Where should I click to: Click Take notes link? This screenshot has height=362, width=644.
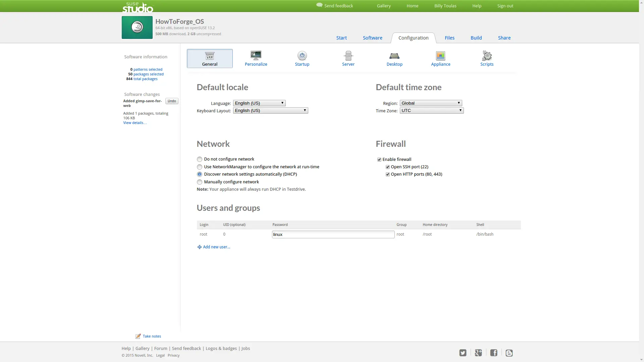tap(152, 336)
